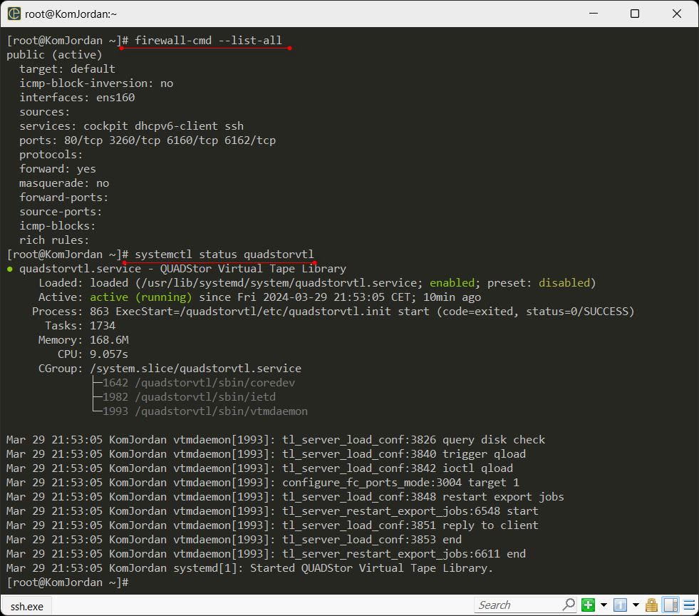The width and height of the screenshot is (699, 616).
Task: Click '1993 /quadstorvtl/sbin/vtmdaemon' process line
Action: (205, 411)
